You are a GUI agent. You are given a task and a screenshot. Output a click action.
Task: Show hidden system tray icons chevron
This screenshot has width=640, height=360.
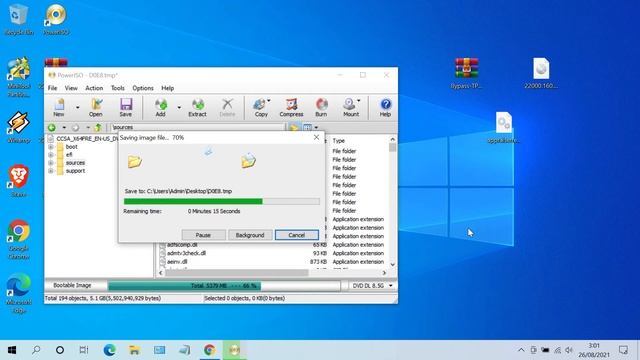(x=521, y=350)
